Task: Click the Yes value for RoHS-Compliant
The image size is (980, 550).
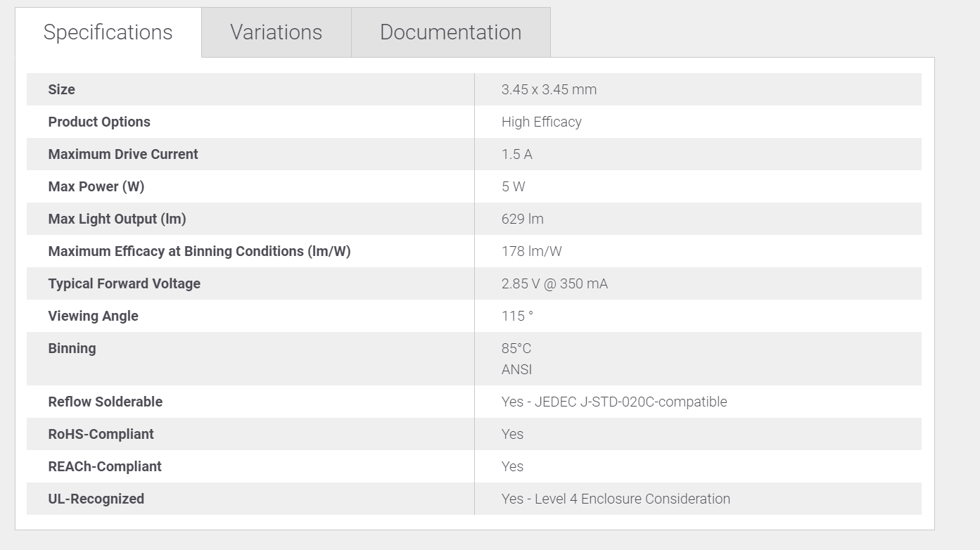Action: pos(513,434)
